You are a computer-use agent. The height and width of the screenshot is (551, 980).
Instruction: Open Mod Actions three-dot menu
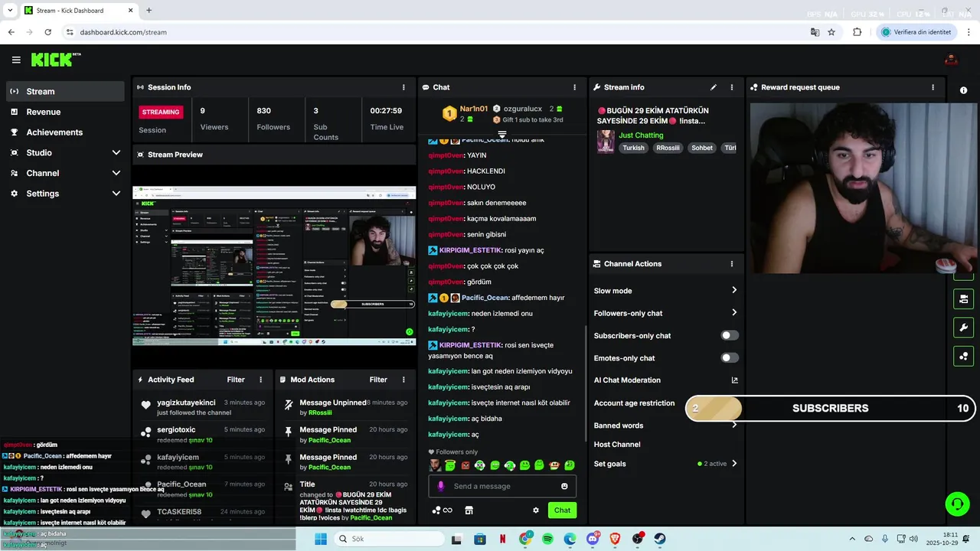tap(403, 380)
